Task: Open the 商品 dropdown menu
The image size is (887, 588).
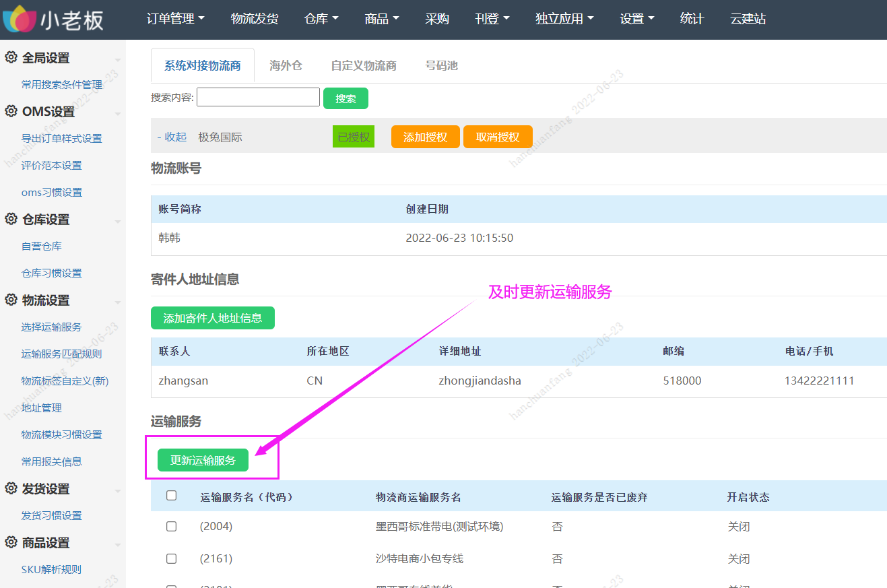Action: click(382, 19)
